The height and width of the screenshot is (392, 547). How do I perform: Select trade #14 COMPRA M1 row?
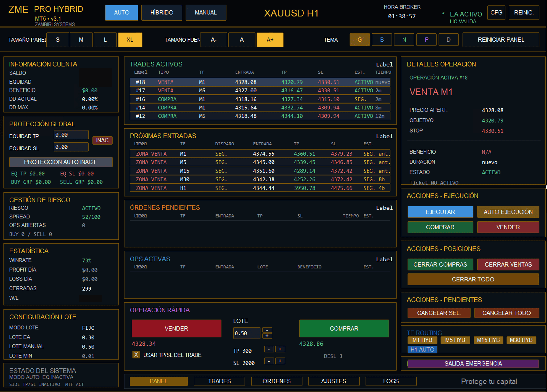(x=260, y=108)
